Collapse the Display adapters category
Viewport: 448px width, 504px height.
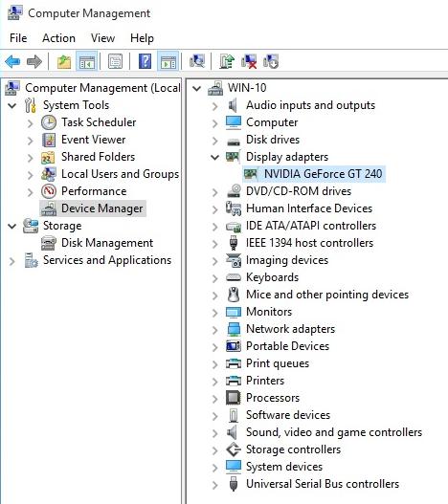214,157
